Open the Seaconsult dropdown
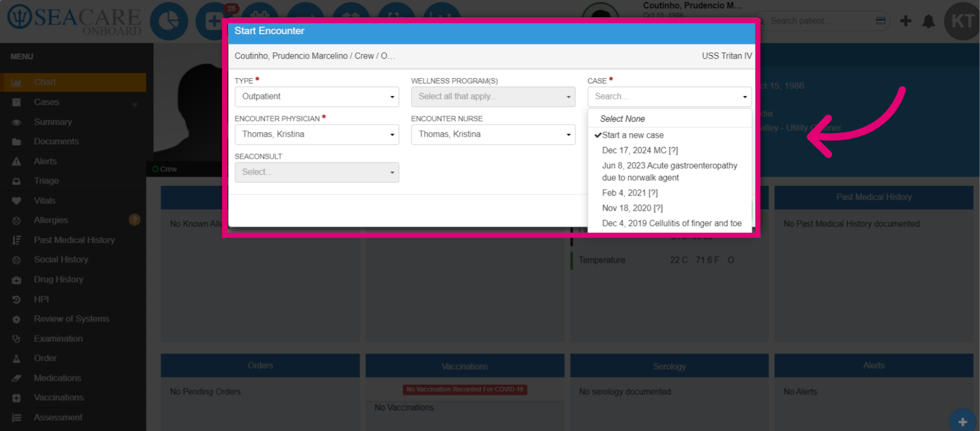 [316, 172]
